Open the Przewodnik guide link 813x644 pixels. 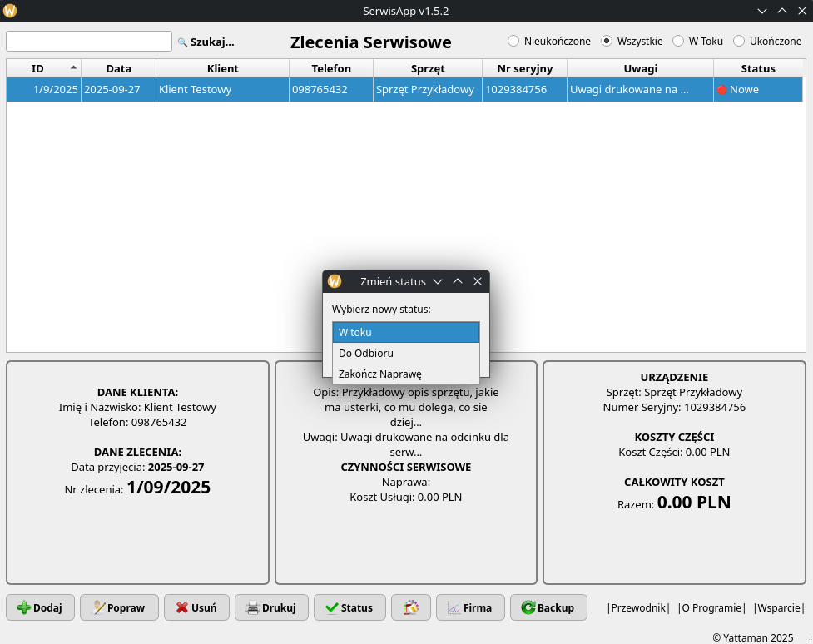pos(638,607)
